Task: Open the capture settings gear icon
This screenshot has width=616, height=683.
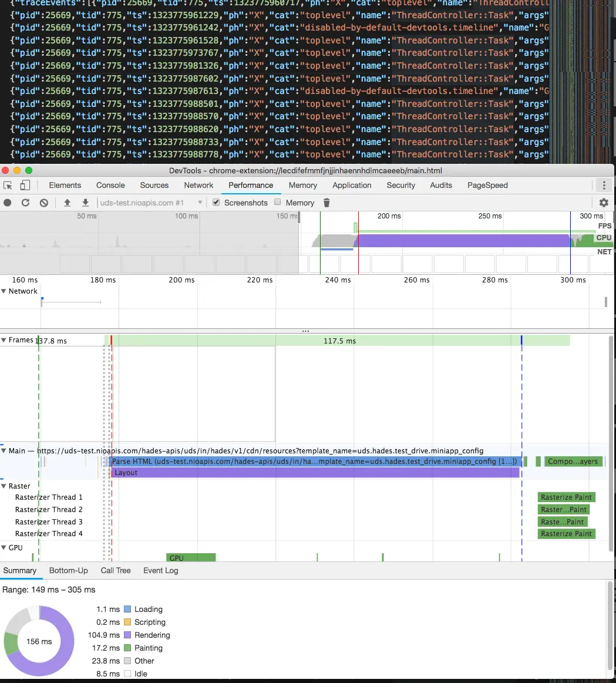Action: (604, 203)
